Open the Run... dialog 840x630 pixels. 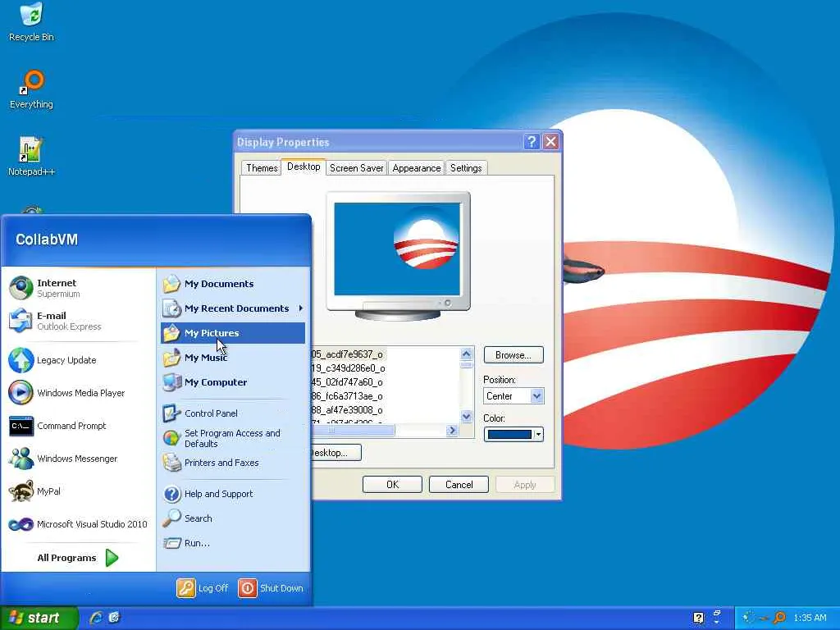tap(233, 543)
